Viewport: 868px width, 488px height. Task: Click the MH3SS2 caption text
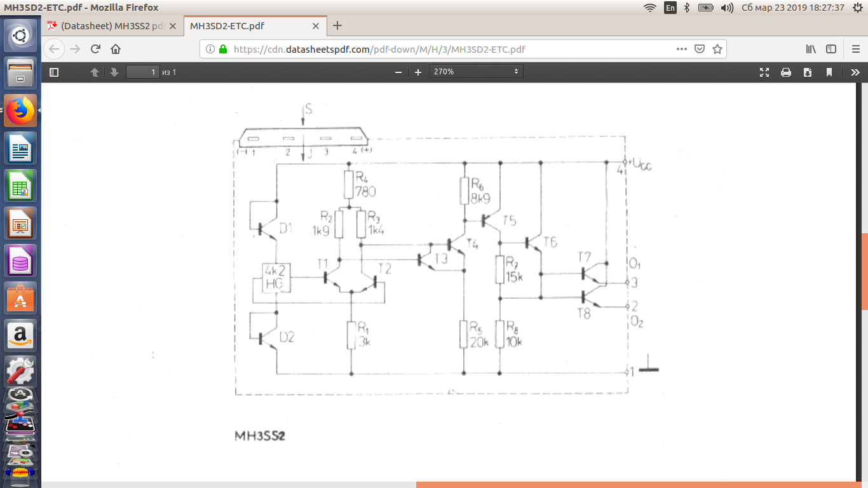click(261, 437)
